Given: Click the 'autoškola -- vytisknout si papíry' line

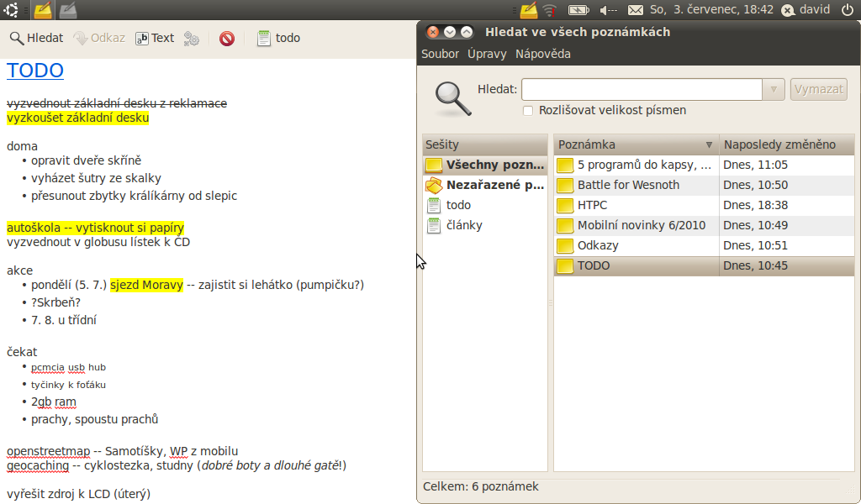Looking at the screenshot, I should (95, 228).
